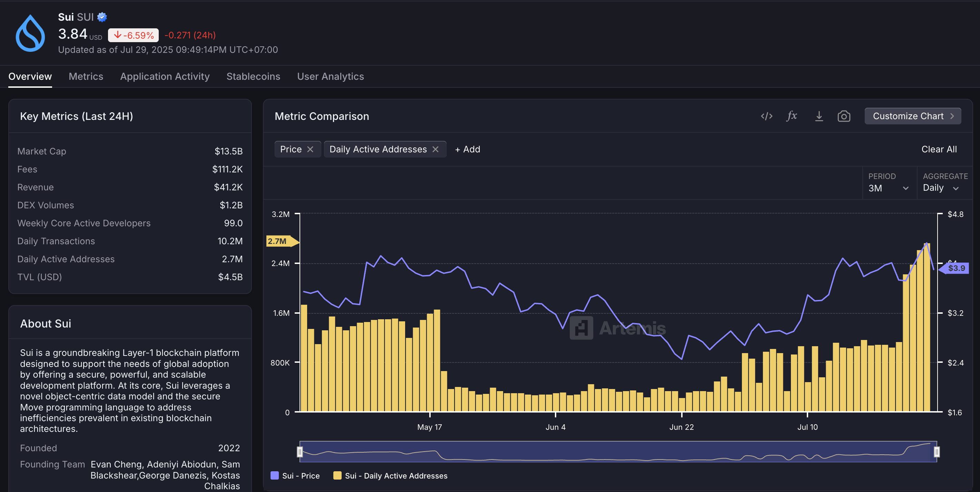This screenshot has width=980, height=492.
Task: Open the User Analytics tab
Action: pyautogui.click(x=331, y=76)
